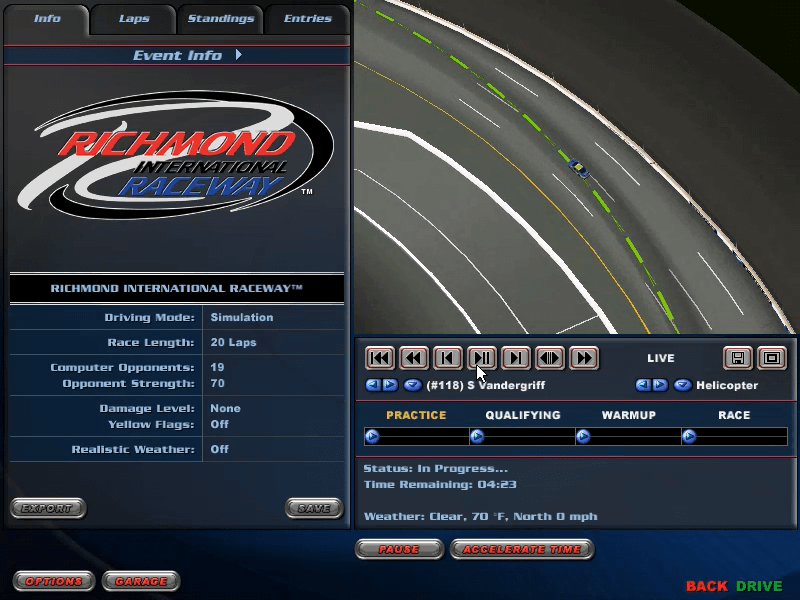
Task: Switch to the Entries tab
Action: pyautogui.click(x=308, y=19)
